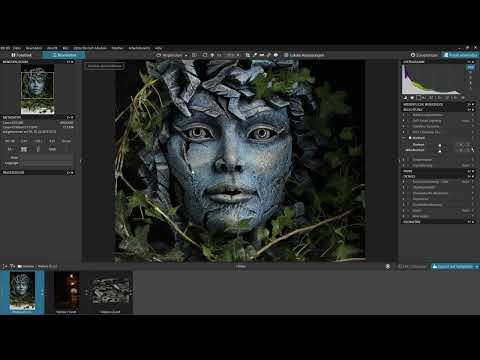Select the RGB histogram channel button
Image resolution: width=480 pixels, height=360 pixels.
click(470, 68)
